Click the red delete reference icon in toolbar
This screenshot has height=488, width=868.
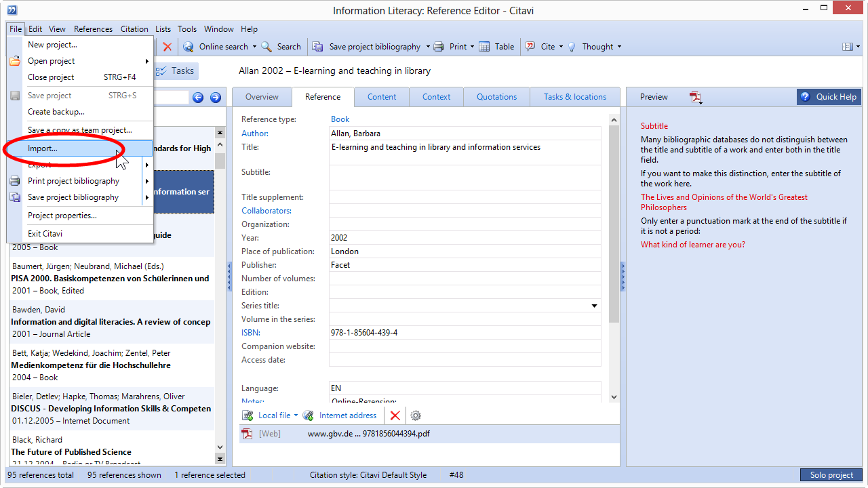tap(167, 47)
